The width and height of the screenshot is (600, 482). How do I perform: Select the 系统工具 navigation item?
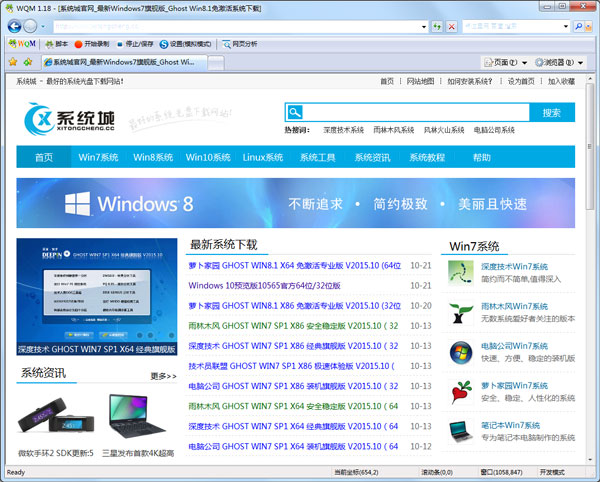click(x=318, y=157)
